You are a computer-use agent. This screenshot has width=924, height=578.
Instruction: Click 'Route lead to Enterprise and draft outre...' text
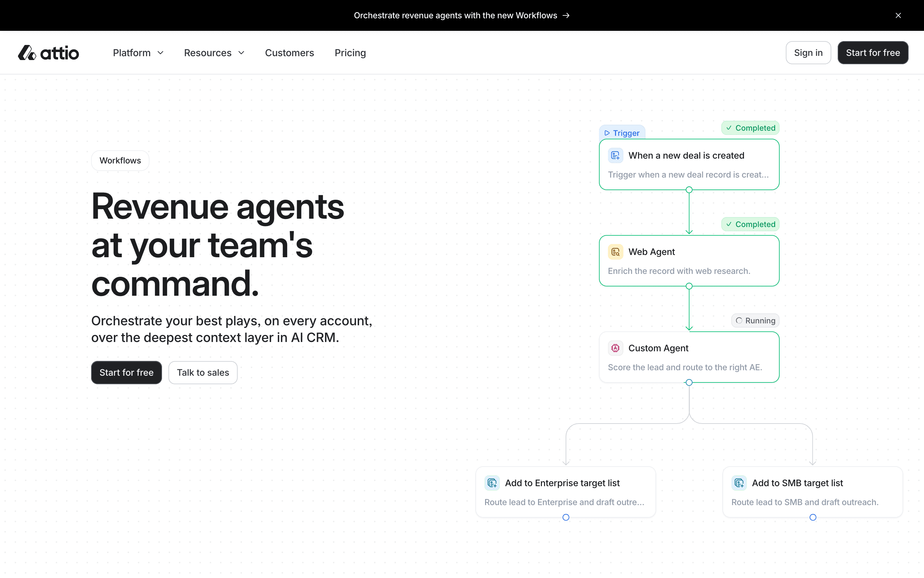(x=564, y=502)
